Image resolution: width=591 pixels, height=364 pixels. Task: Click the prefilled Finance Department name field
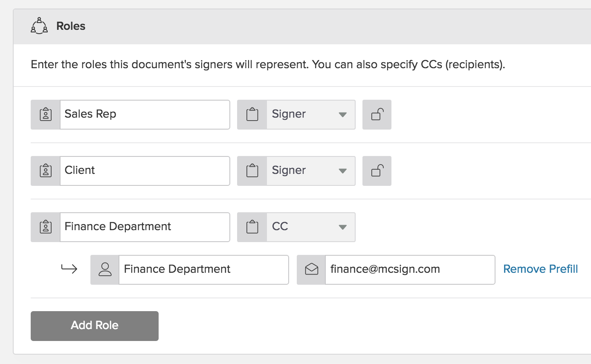point(204,270)
